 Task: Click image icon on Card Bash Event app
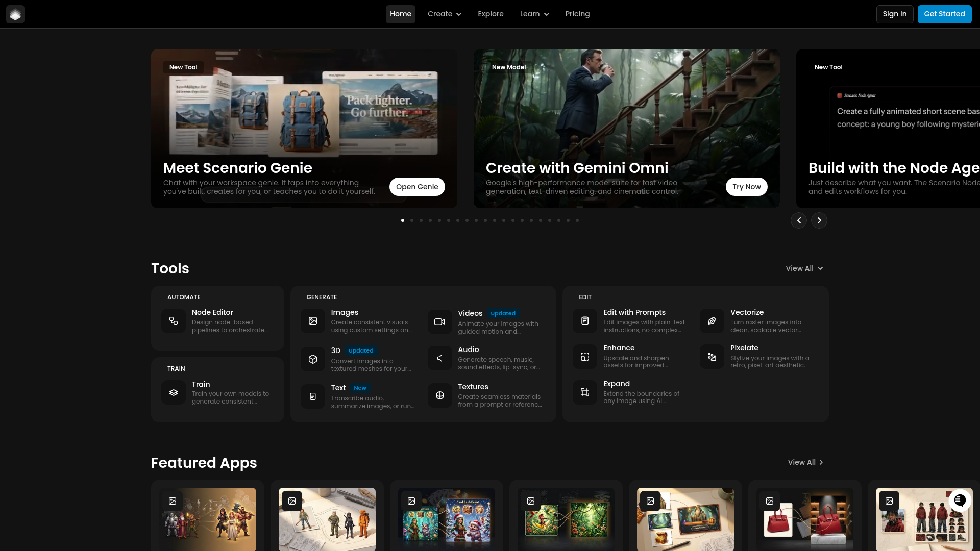click(411, 501)
